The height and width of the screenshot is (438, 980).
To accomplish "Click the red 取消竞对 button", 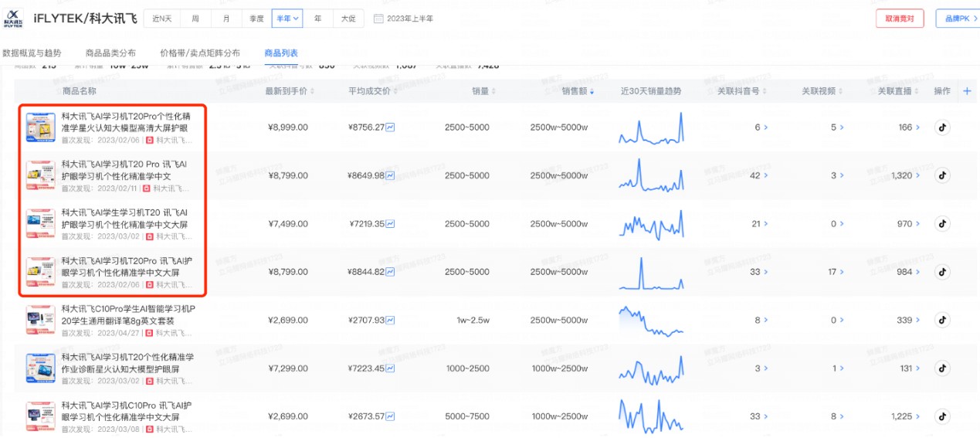I will pos(900,19).
